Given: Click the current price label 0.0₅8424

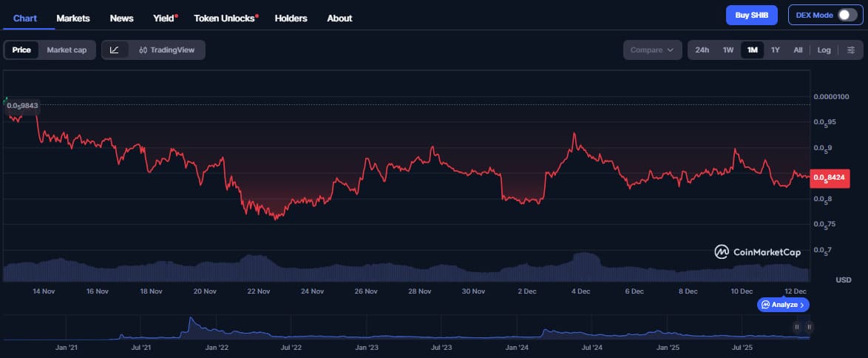Looking at the screenshot, I should click(830, 178).
